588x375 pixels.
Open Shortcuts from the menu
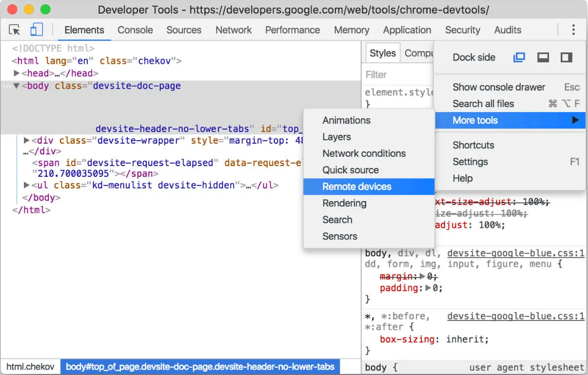[x=510, y=145]
